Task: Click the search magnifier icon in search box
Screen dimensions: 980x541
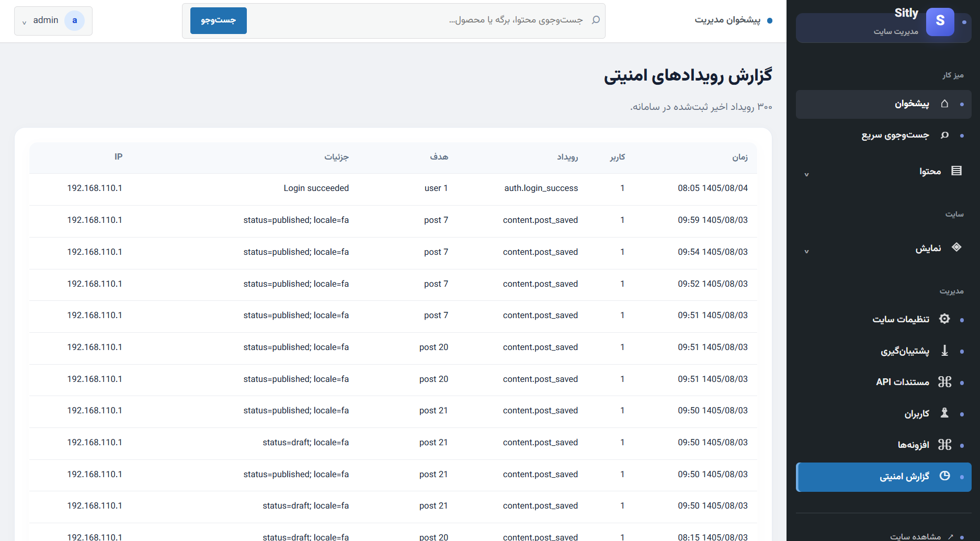Action: point(596,20)
